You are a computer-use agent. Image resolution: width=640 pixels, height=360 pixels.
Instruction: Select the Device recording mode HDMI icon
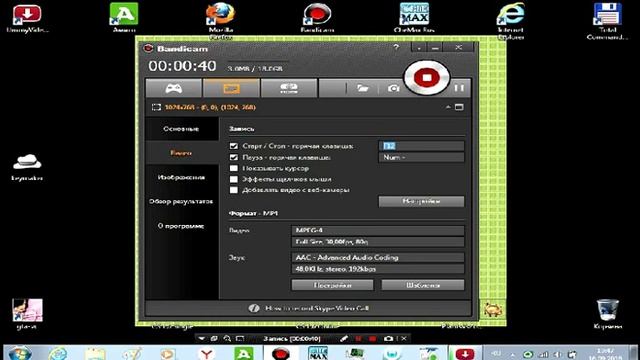[289, 88]
